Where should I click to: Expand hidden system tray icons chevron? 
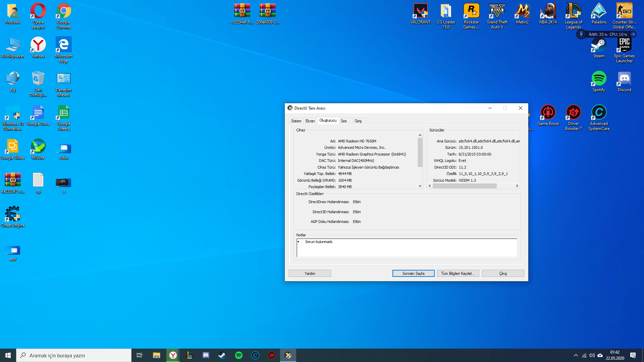[576, 355]
